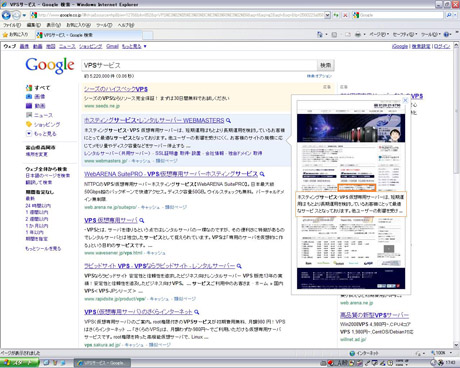This screenshot has width=460, height=368.
Task: Click search magnifier in toolbar search box
Action: 449,15
